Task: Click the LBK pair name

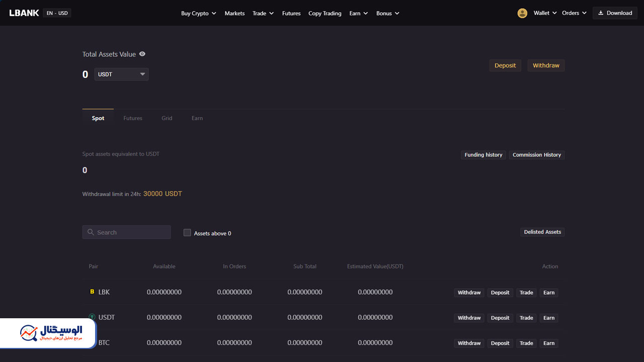Action: (104, 292)
